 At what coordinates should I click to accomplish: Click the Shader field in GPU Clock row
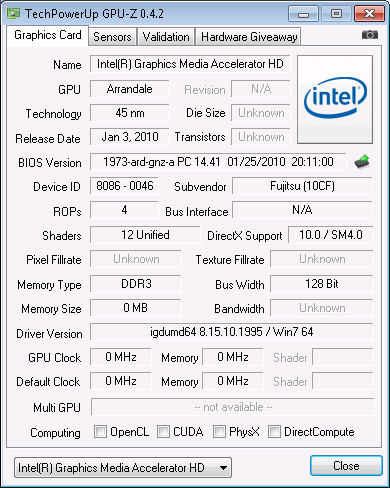point(343,357)
